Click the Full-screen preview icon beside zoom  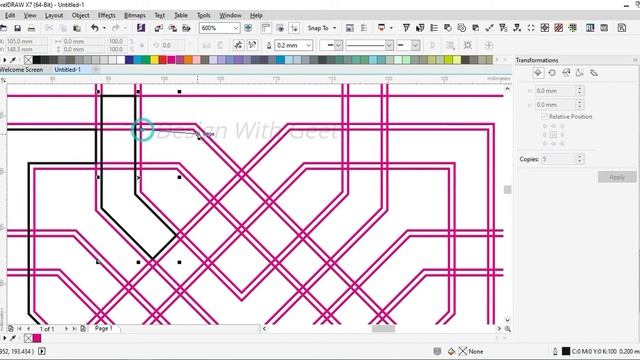tap(248, 28)
